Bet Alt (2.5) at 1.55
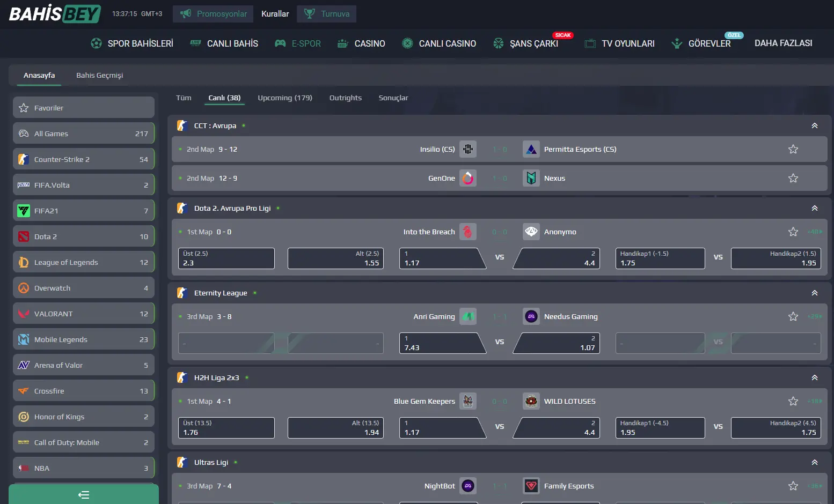 (336, 258)
